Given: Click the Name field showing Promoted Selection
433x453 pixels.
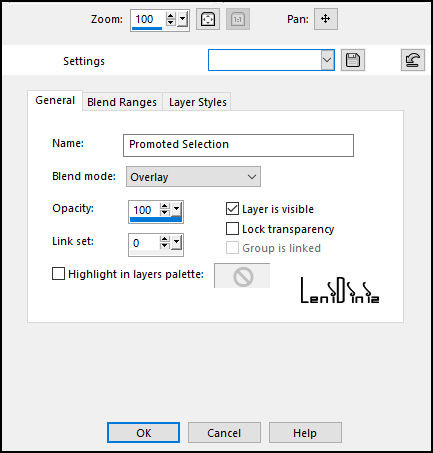Looking at the screenshot, I should click(x=238, y=145).
